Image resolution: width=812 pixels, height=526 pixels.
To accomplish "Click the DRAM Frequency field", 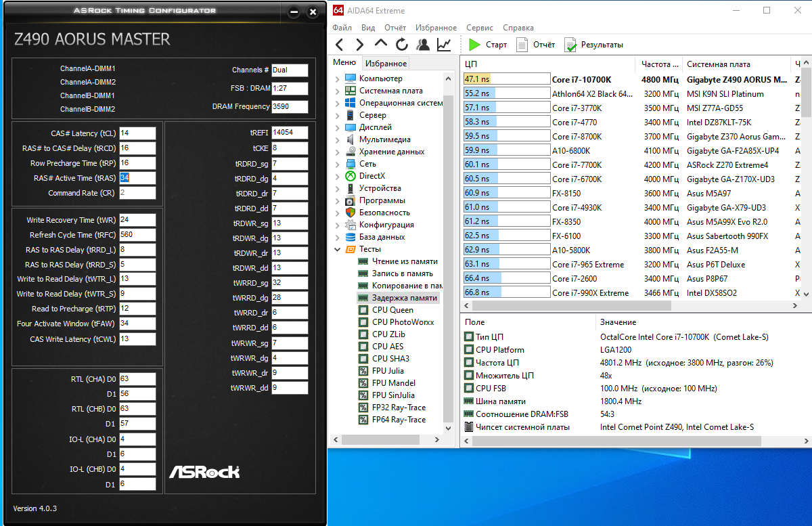I will coord(290,107).
